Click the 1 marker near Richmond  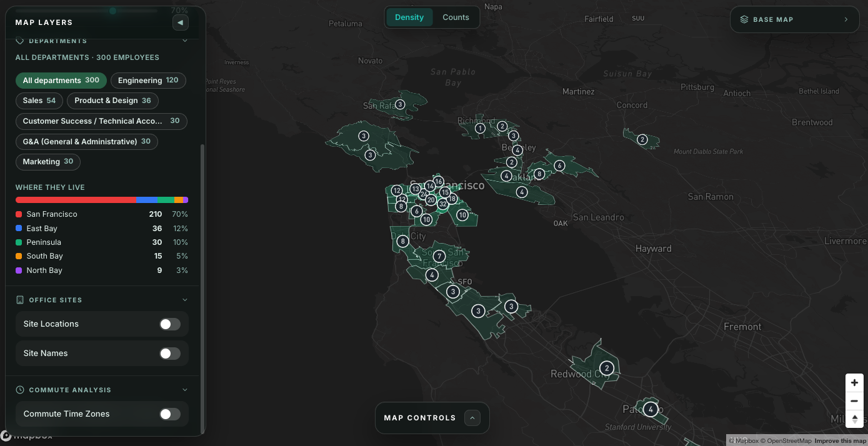point(480,129)
